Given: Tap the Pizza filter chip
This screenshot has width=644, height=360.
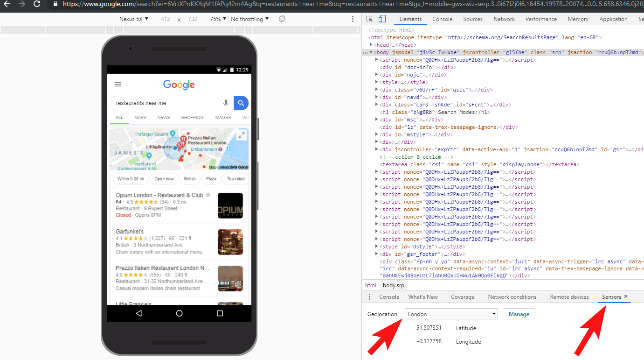Looking at the screenshot, I should 211,179.
